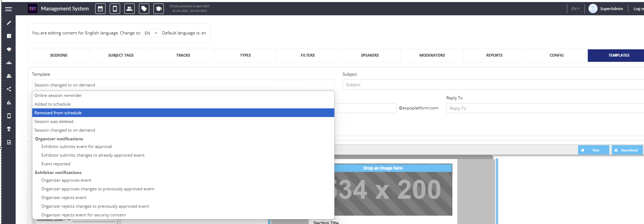Open bar chart analytics in sidebar

(x=9, y=102)
